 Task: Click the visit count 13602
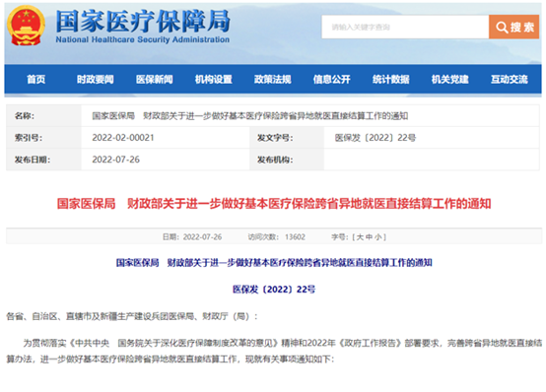coord(295,237)
